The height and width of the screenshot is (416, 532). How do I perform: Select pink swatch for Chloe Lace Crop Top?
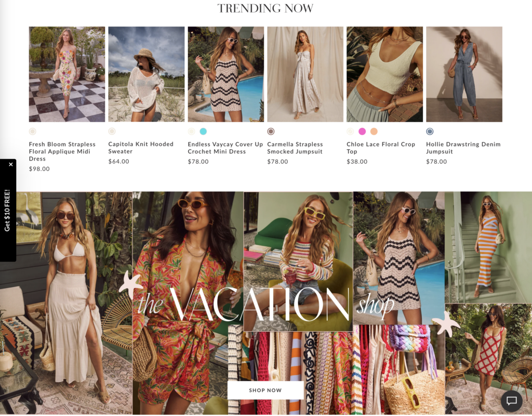(x=362, y=132)
